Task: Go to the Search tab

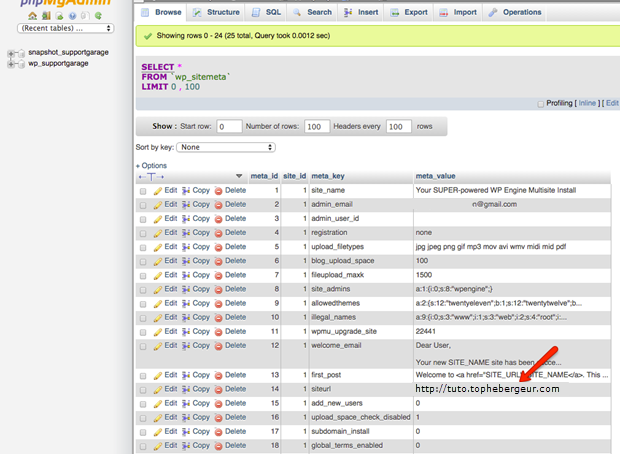Action: [312, 12]
